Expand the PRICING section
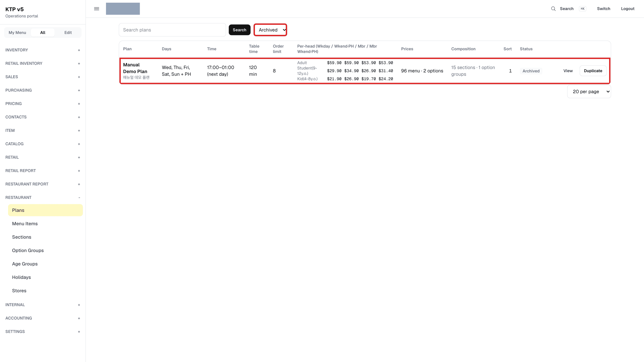This screenshot has width=644, height=362. [43, 104]
